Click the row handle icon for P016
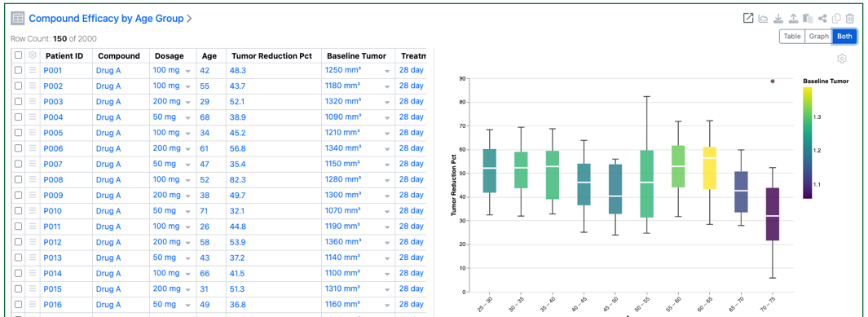The image size is (868, 317). 33,304
